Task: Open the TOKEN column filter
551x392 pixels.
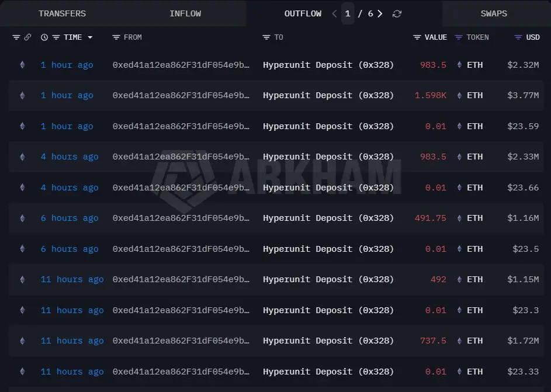Action: pyautogui.click(x=458, y=37)
